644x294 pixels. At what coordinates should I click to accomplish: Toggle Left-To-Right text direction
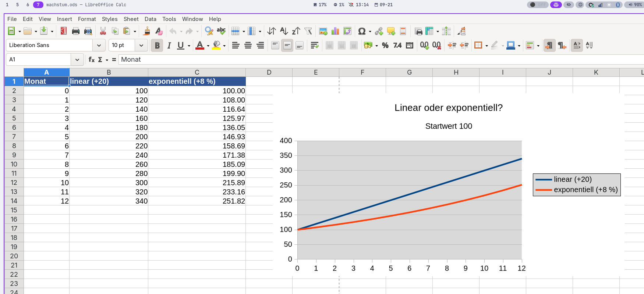[549, 45]
